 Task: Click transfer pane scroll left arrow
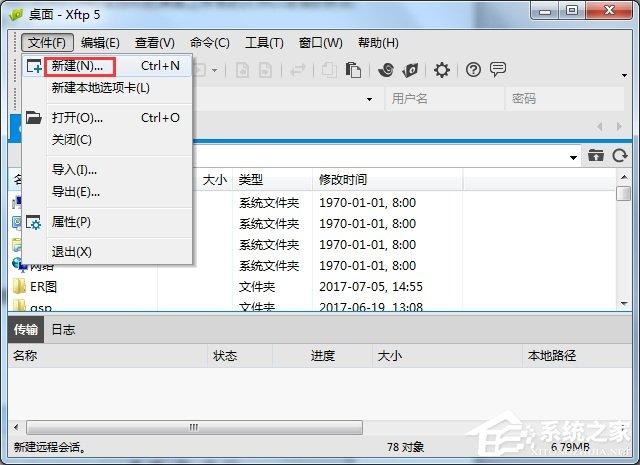tap(16, 427)
